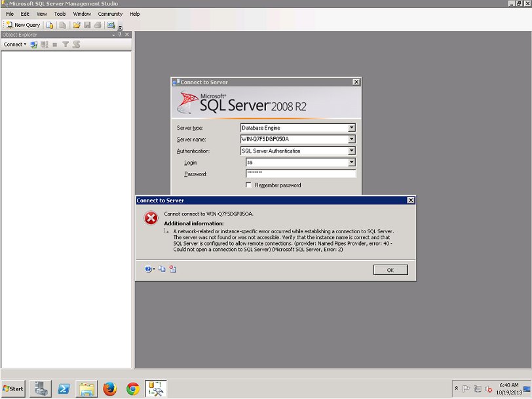532x399 pixels.
Task: Click the Action Center flag tray icon
Action: click(466, 389)
